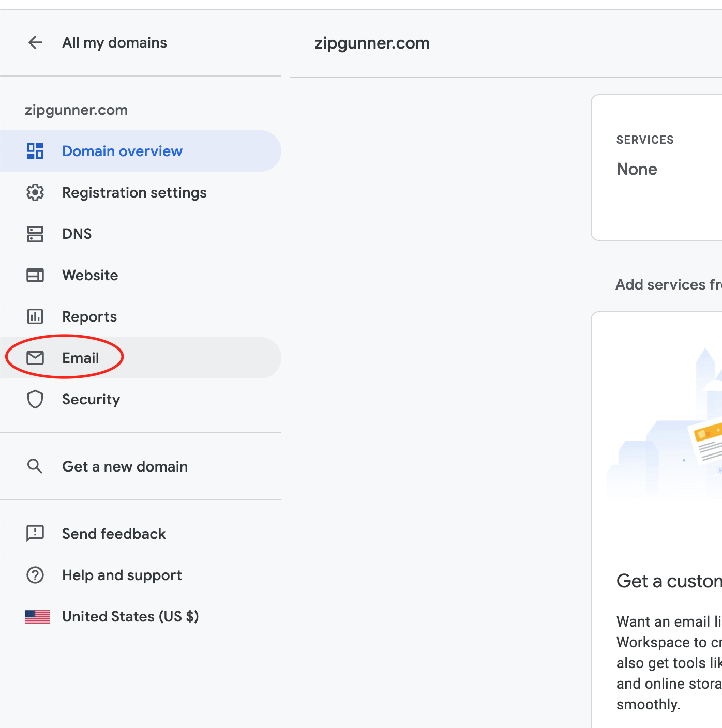Go to the Website section

(x=90, y=275)
